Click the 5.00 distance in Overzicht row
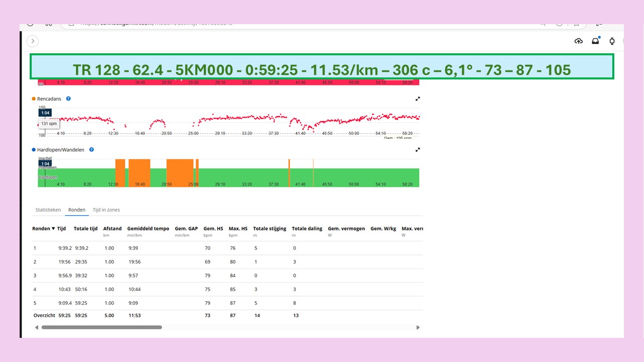The image size is (644, 362). point(109,315)
